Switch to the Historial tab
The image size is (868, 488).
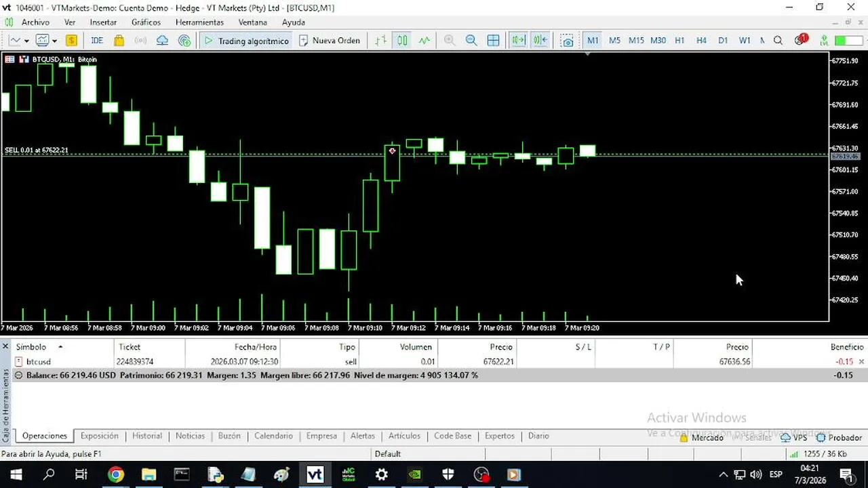(147, 436)
